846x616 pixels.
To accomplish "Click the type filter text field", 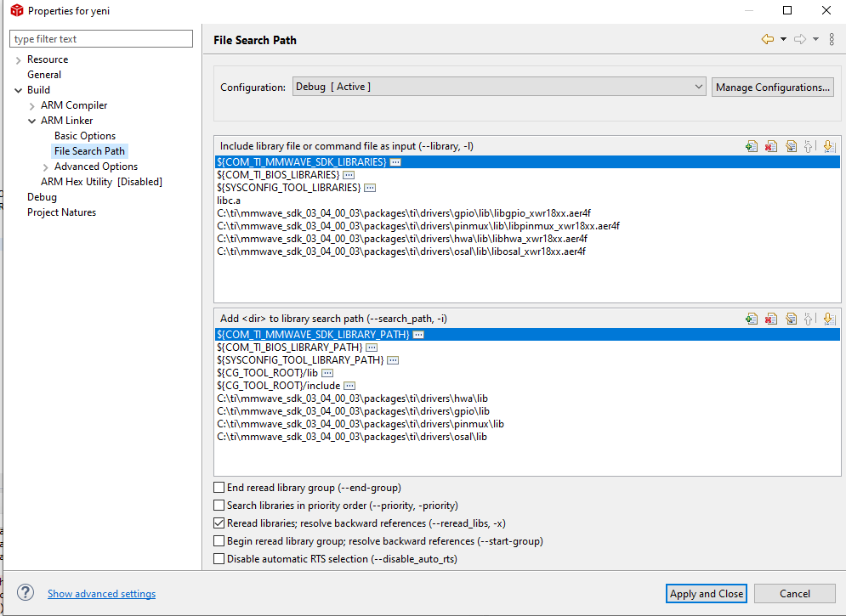I will click(x=101, y=39).
